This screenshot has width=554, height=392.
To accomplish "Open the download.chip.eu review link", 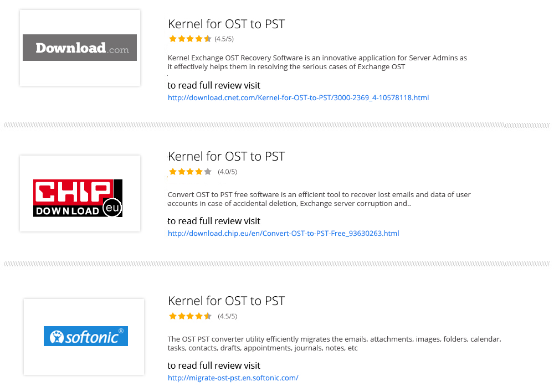I will click(x=283, y=233).
